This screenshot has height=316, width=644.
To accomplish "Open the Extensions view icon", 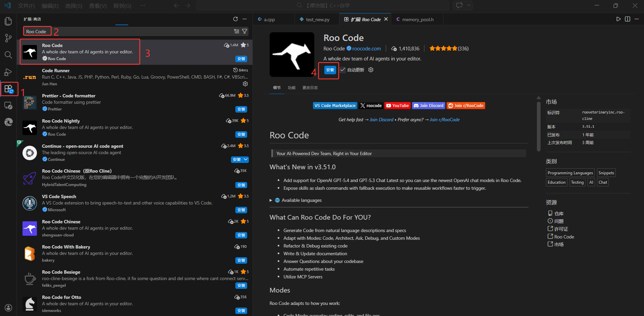I will (8, 89).
